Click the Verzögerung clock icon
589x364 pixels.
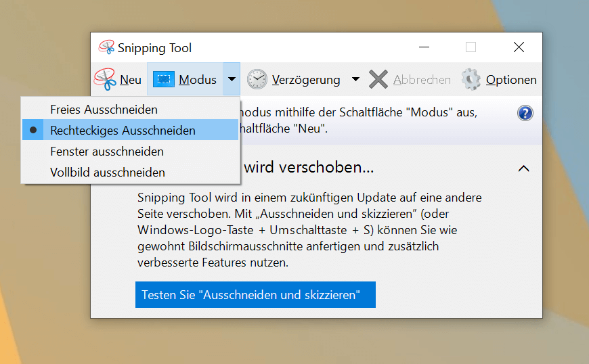click(257, 79)
